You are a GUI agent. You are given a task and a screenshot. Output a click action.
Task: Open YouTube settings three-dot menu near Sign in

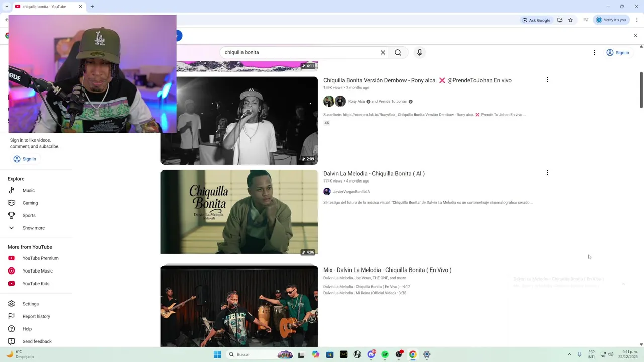[594, 52]
